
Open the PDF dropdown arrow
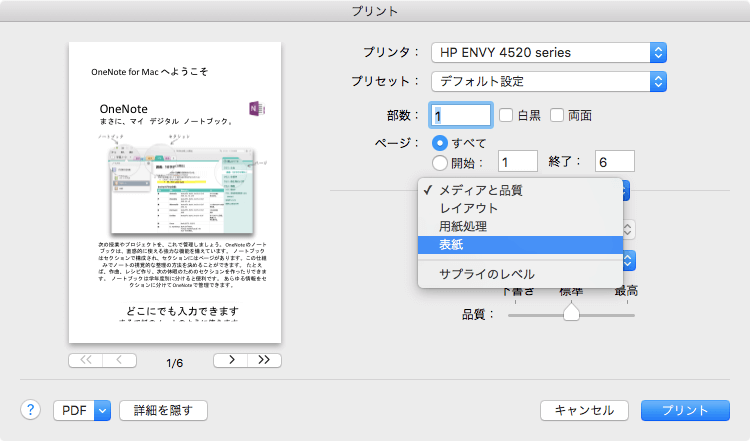click(102, 410)
